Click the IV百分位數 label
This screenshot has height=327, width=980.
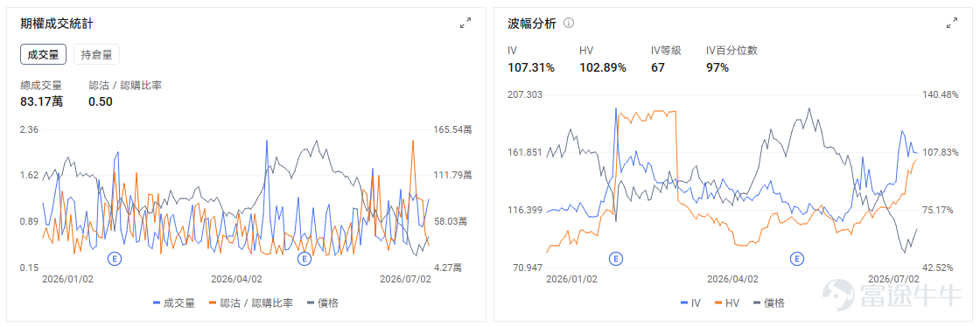coord(731,51)
